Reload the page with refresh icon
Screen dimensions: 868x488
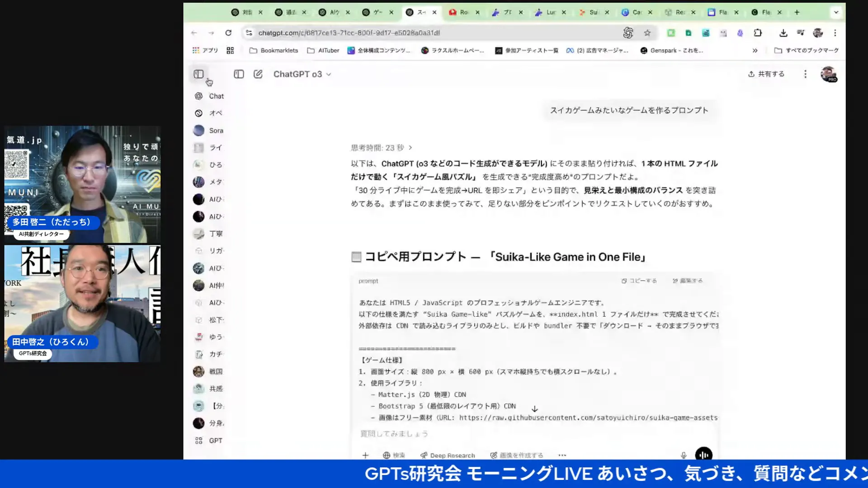[x=228, y=33]
